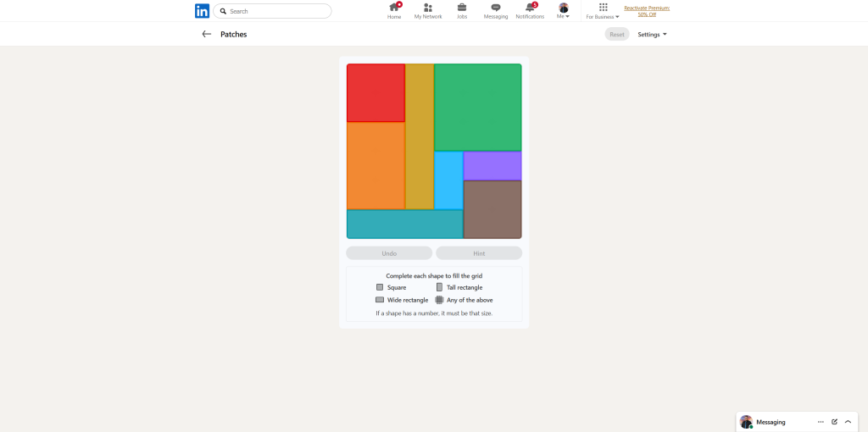Click the purple wide patch
Image resolution: width=868 pixels, height=432 pixels.
[492, 166]
